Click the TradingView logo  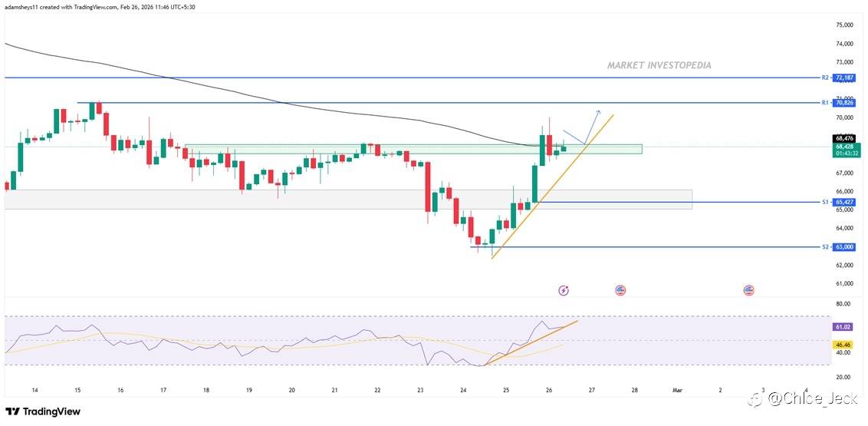click(43, 411)
